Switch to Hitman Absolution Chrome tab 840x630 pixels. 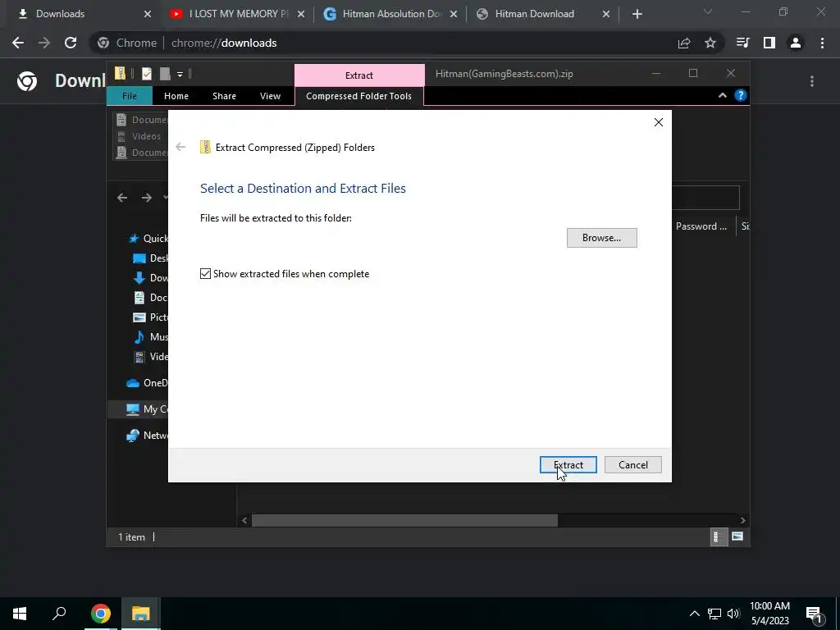pos(390,14)
